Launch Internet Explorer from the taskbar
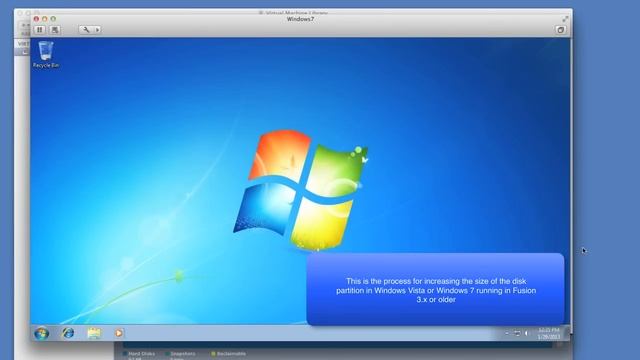640x360 pixels. (x=68, y=333)
